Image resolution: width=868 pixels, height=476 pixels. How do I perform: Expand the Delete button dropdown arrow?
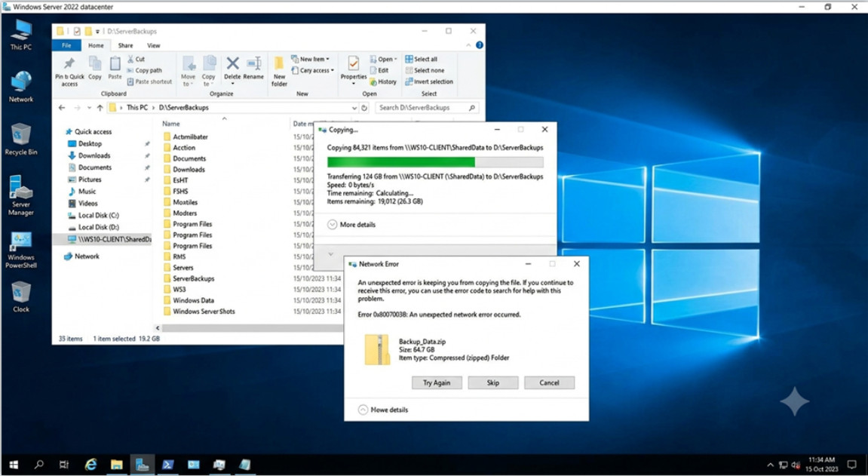click(232, 84)
